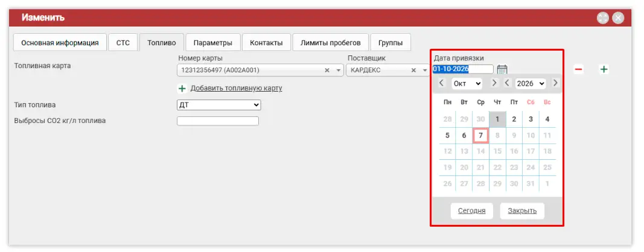Clear card number 12312356497 with x icon
Screen dimensions: 644x252
[327, 70]
